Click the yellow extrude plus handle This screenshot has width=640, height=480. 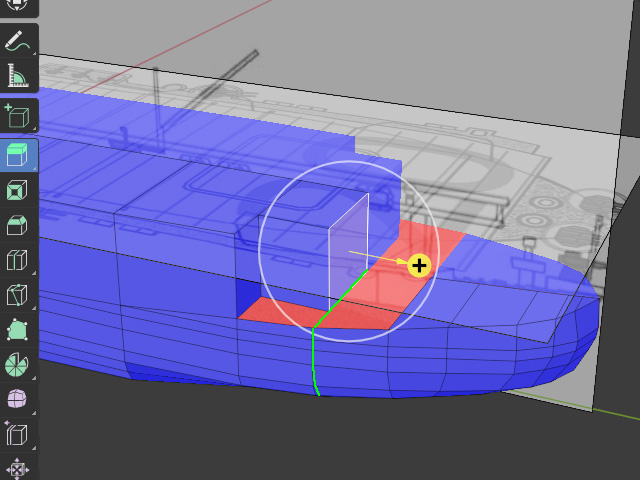(x=419, y=266)
